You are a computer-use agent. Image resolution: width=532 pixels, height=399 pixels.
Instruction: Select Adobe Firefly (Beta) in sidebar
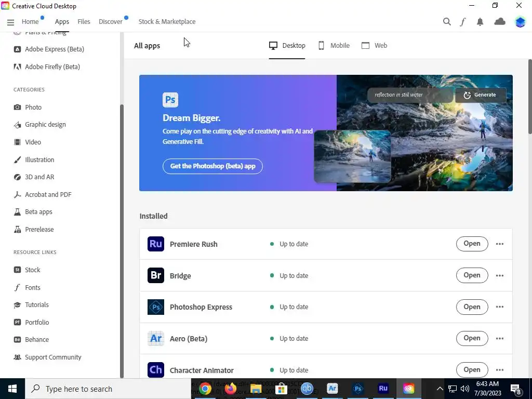click(47, 67)
